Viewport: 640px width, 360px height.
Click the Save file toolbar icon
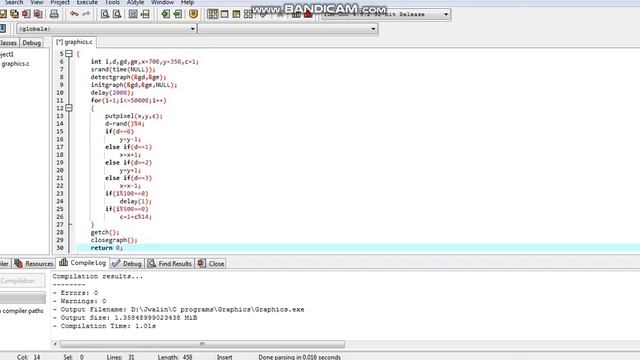[3, 14]
